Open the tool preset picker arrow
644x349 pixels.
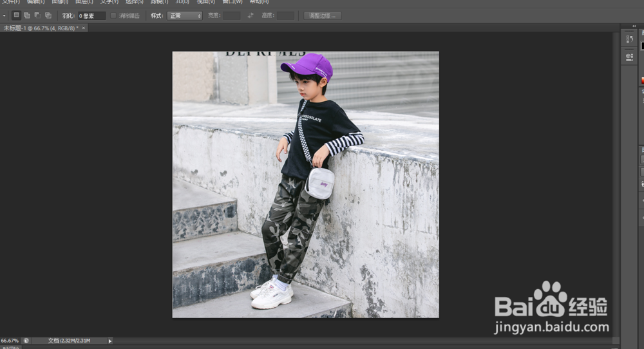pos(4,15)
